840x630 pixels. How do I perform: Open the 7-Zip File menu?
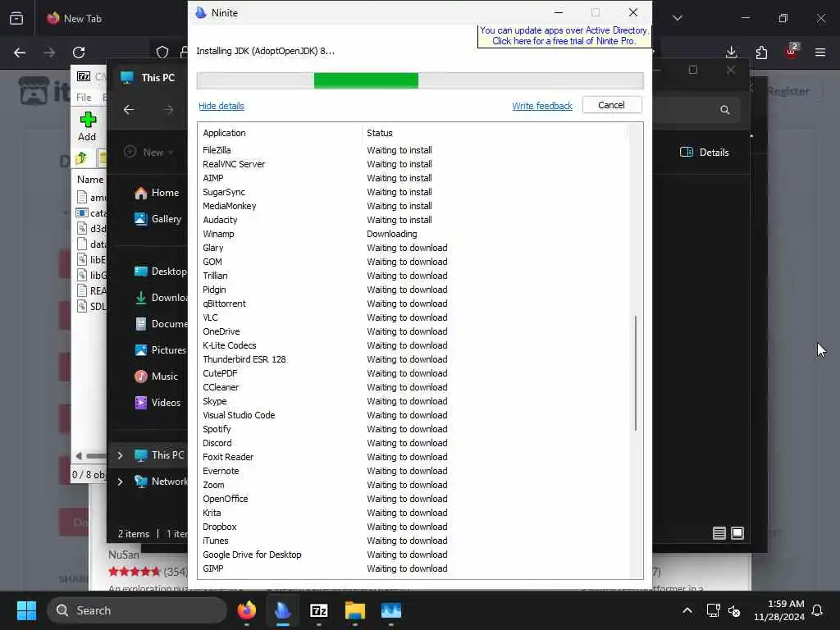click(x=84, y=98)
